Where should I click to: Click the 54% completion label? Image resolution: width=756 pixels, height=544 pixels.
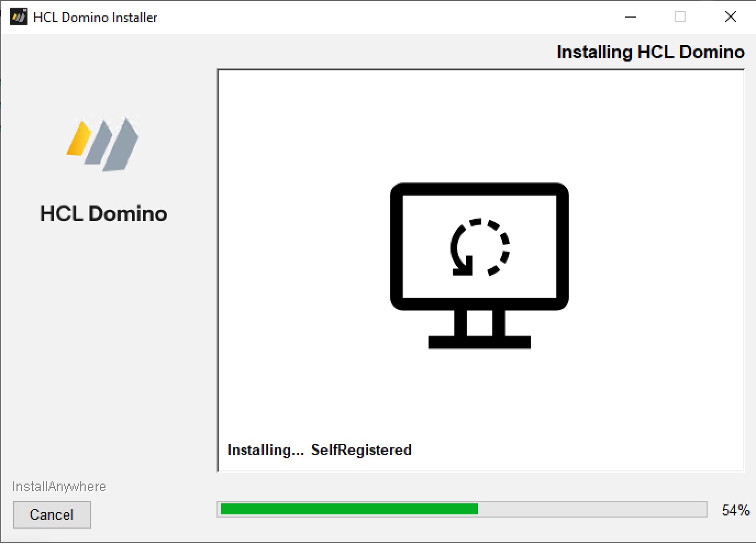[x=735, y=510]
